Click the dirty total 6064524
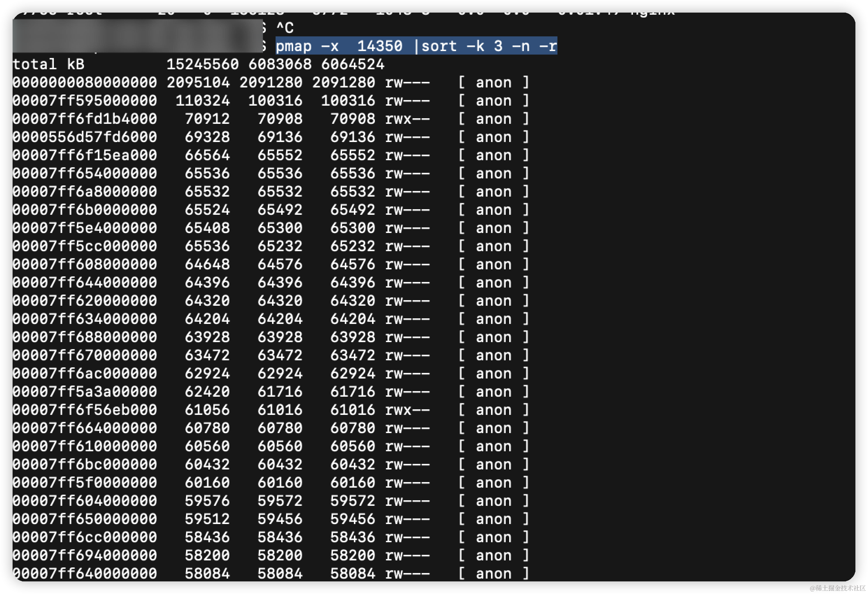Viewport: 868px width, 594px height. click(353, 64)
